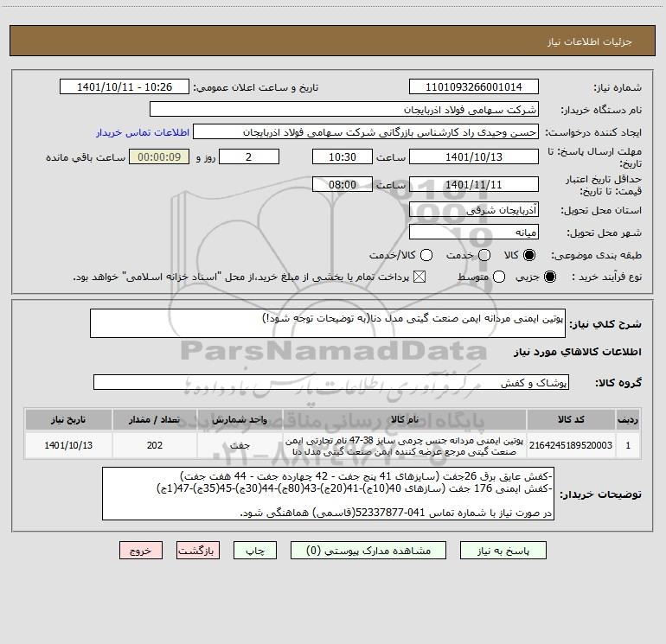
Task: Select the کالا/خدمت radio button
Action: click(426, 255)
